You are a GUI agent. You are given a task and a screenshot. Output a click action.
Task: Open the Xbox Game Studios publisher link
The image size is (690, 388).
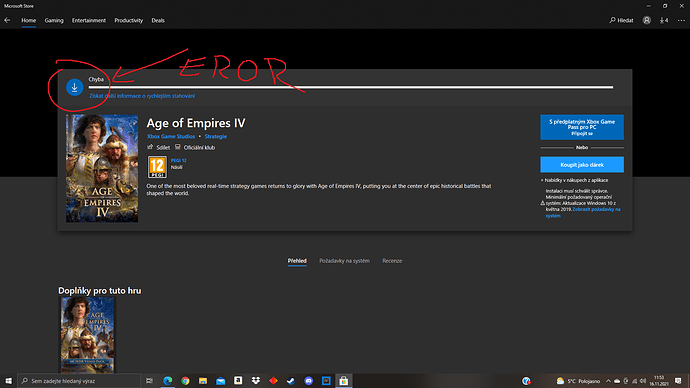coord(171,136)
